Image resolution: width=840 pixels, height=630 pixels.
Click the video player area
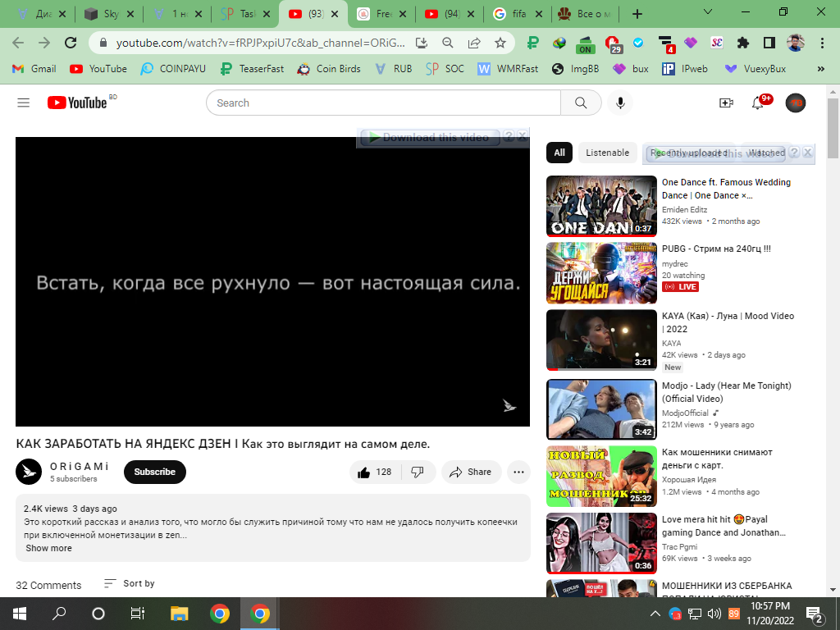click(272, 282)
